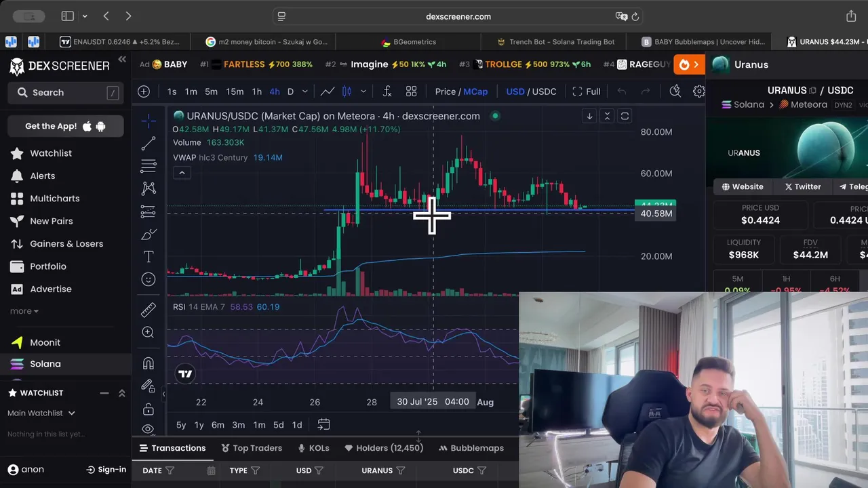Select the ruler measure tool
This screenshot has height=488, width=868.
click(x=148, y=310)
